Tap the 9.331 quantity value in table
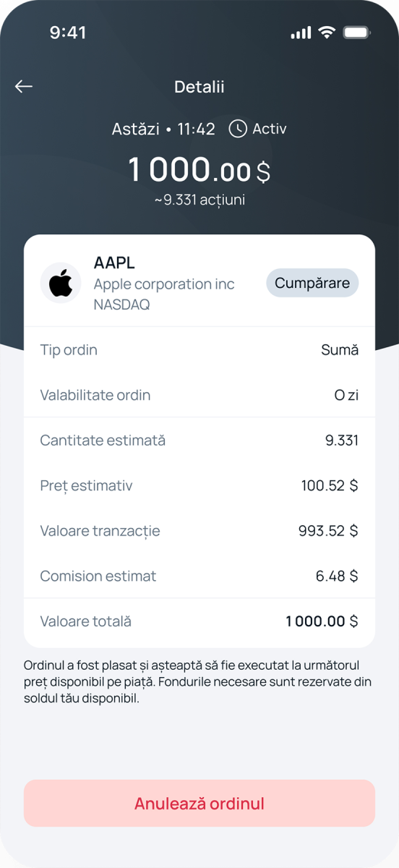 [x=342, y=440]
